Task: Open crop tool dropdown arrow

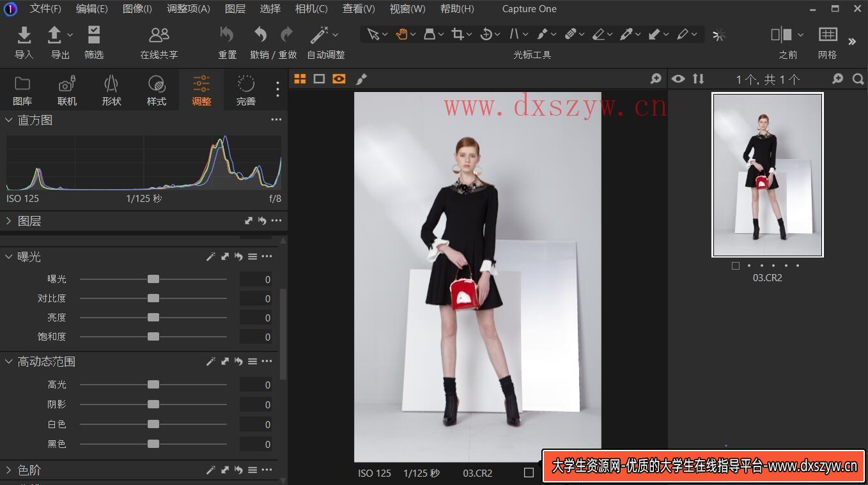Action: pyautogui.click(x=470, y=35)
